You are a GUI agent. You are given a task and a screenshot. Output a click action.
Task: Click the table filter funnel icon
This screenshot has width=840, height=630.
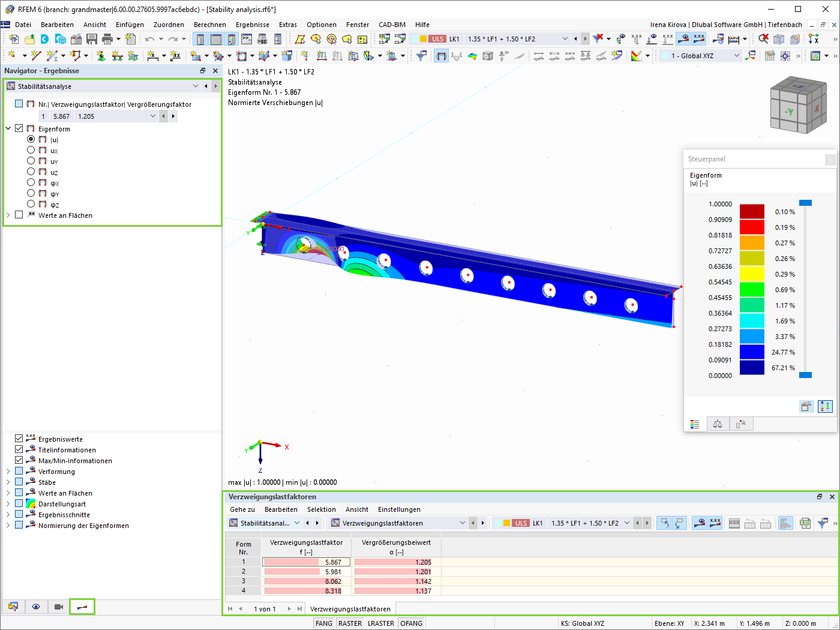click(823, 523)
